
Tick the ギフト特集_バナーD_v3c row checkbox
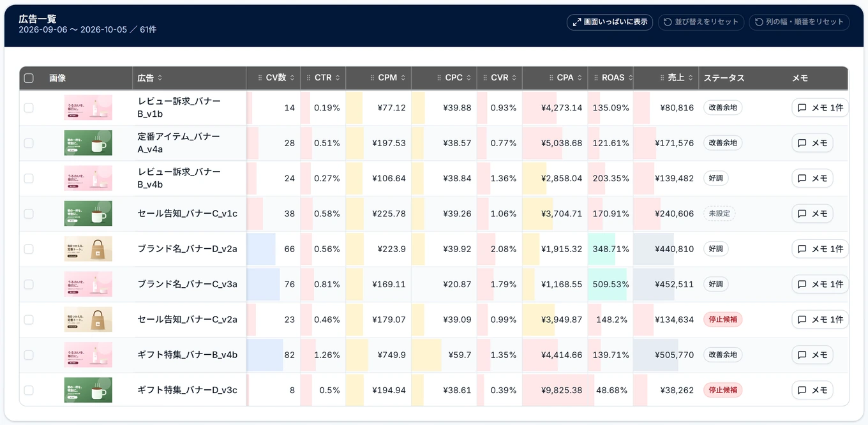(x=29, y=390)
